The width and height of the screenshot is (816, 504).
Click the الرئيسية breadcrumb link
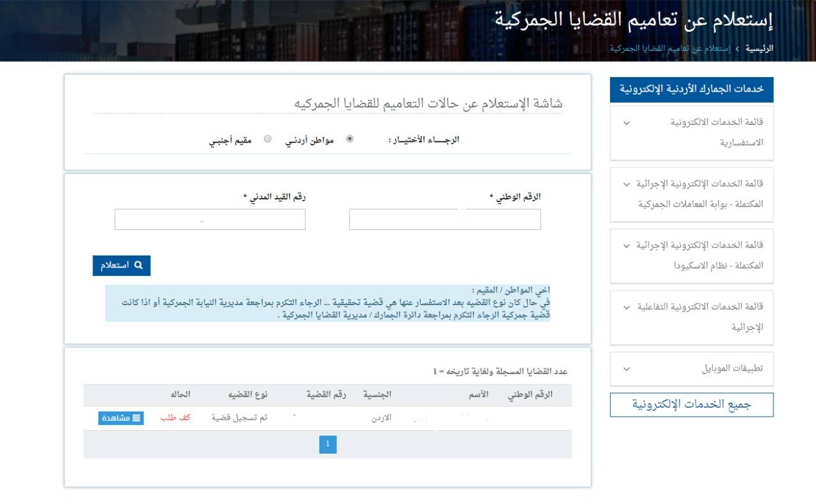coord(759,48)
